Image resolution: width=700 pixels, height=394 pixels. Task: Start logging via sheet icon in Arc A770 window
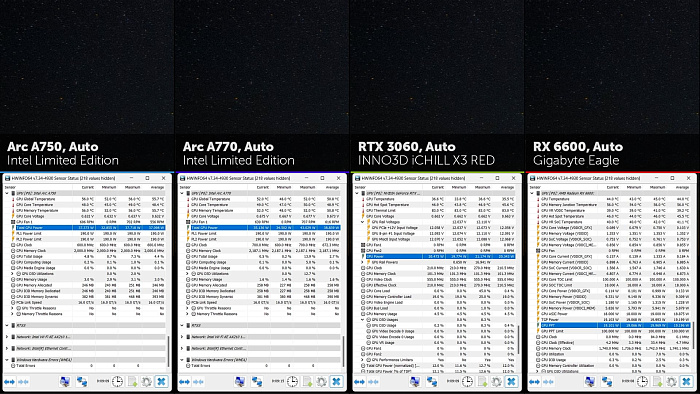point(307,382)
